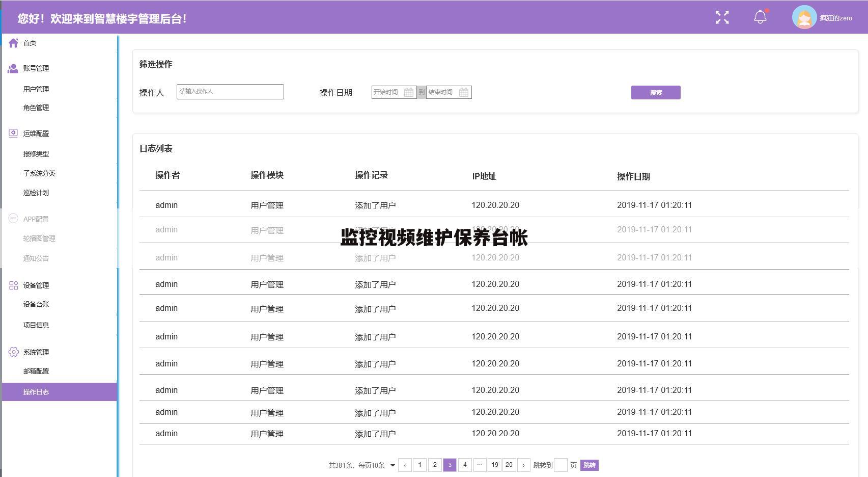Expand 系统管理 section label

(x=36, y=352)
